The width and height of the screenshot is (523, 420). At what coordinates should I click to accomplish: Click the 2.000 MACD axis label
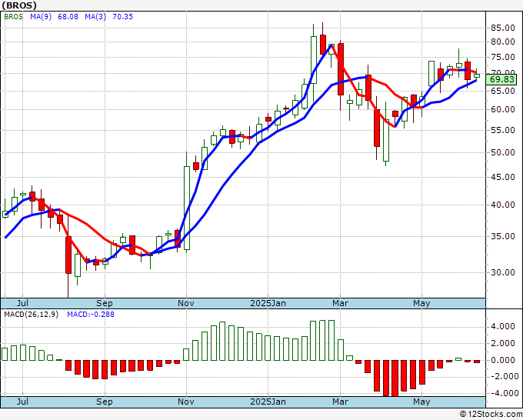(x=505, y=343)
